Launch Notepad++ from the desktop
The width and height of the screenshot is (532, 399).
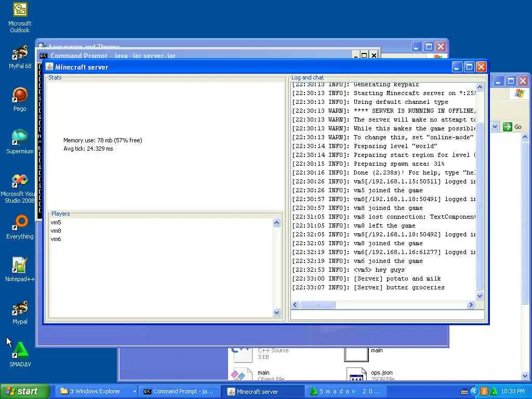coord(20,270)
